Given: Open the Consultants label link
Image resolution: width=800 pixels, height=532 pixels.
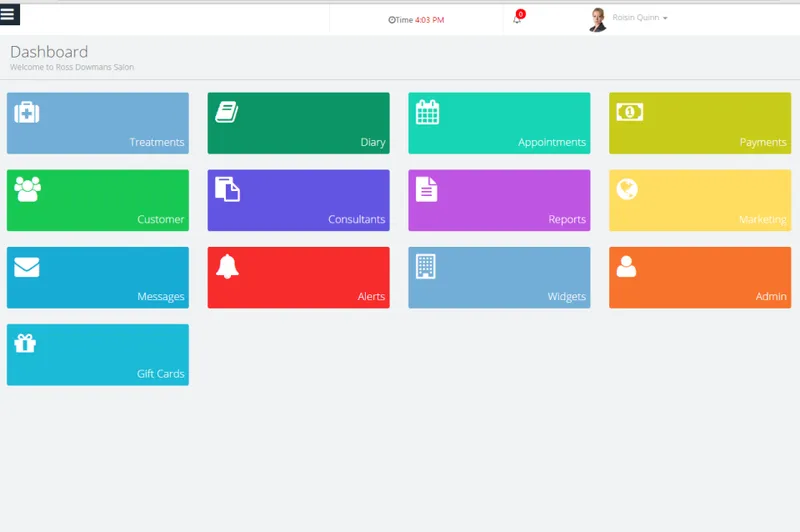Looking at the screenshot, I should click(356, 219).
